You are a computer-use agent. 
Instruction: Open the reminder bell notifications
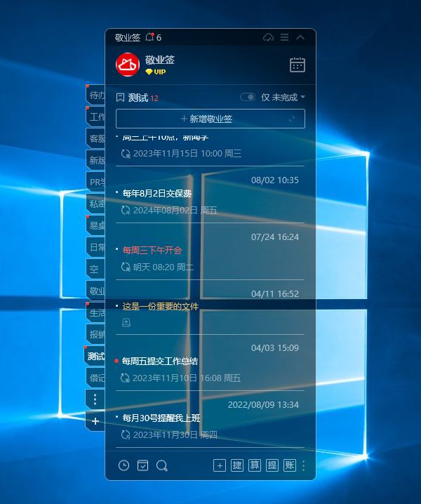tap(150, 37)
